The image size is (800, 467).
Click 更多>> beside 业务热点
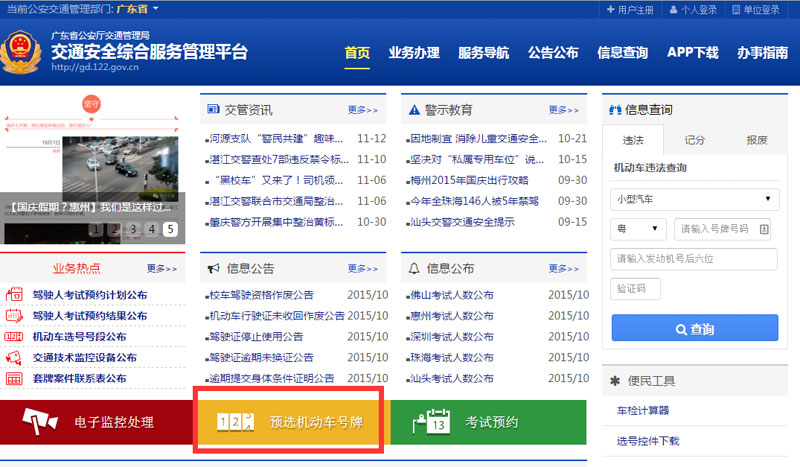coord(162,268)
